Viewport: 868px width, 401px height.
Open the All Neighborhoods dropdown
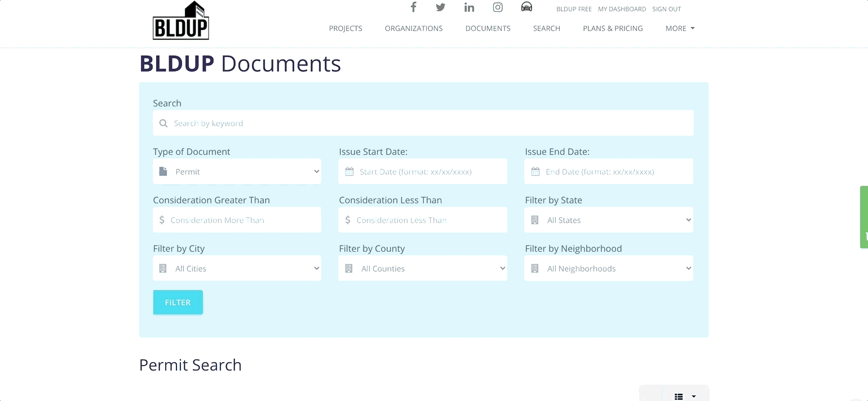609,268
